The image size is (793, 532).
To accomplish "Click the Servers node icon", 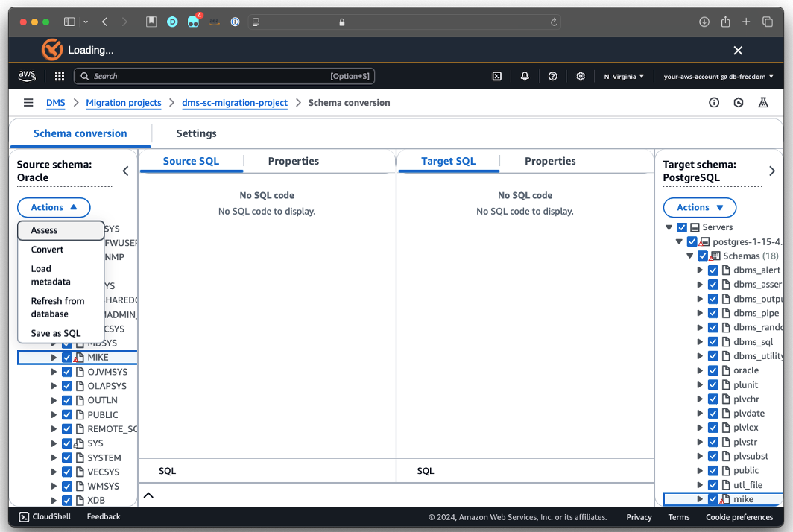I will [x=695, y=227].
